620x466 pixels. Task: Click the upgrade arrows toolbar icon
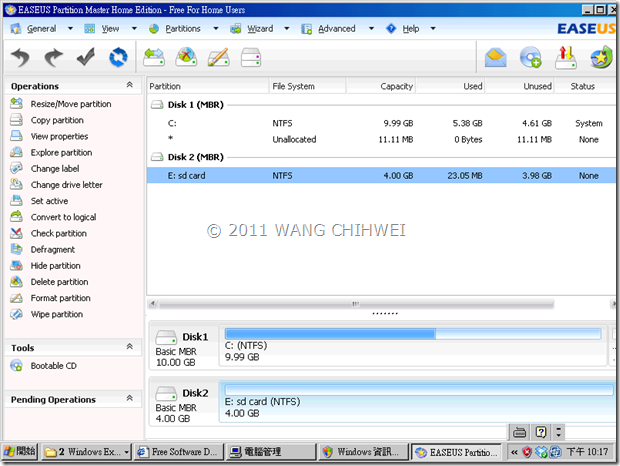coord(565,58)
